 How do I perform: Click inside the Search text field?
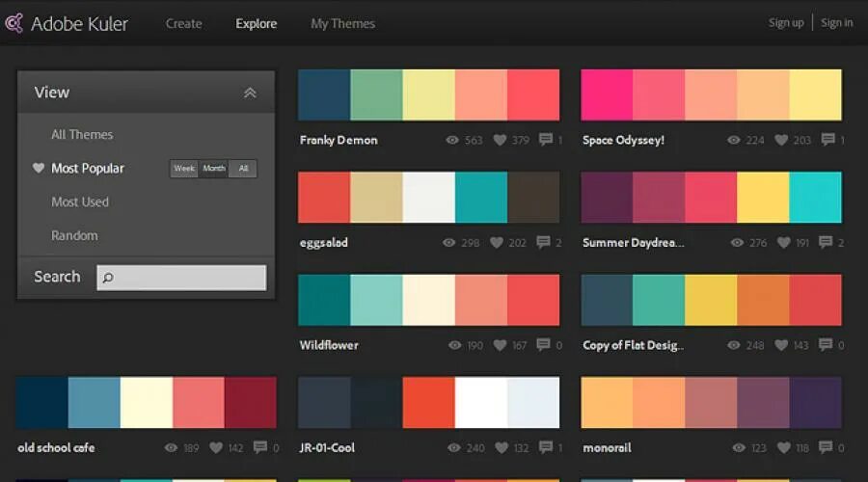tap(181, 278)
